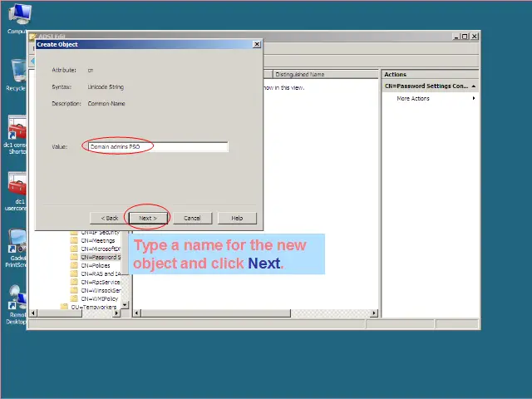Screen dimensions: 532x399
Task: Click the Distinguished Name column header
Action: click(x=299, y=75)
